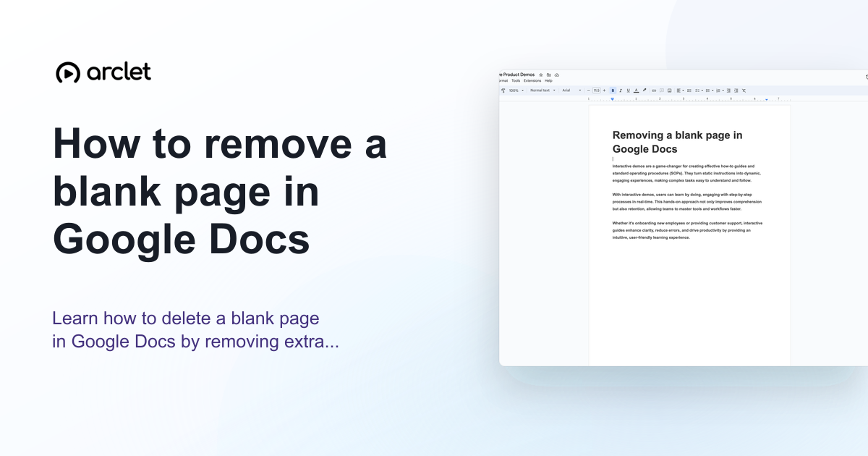
Task: Click the decrease indent icon
Action: click(728, 90)
